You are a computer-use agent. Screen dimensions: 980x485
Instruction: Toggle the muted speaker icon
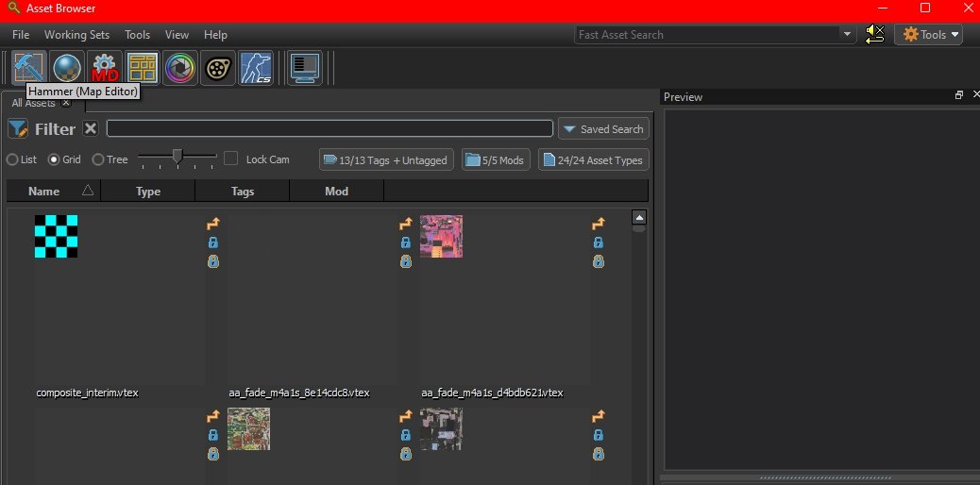(874, 35)
